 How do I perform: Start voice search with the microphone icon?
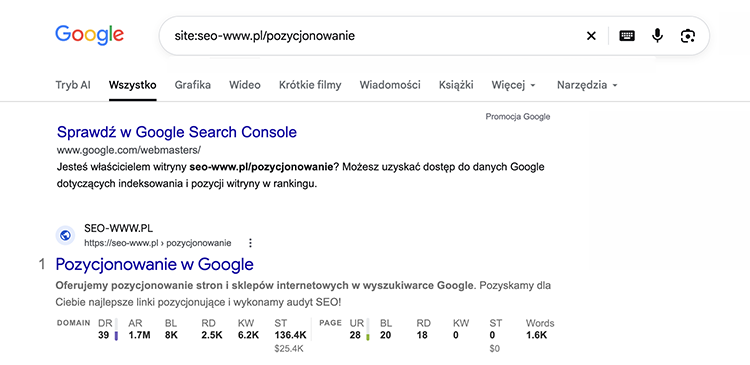658,36
